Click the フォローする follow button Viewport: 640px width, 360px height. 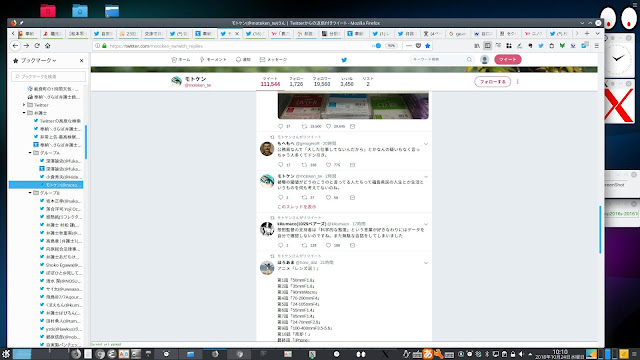point(493,82)
